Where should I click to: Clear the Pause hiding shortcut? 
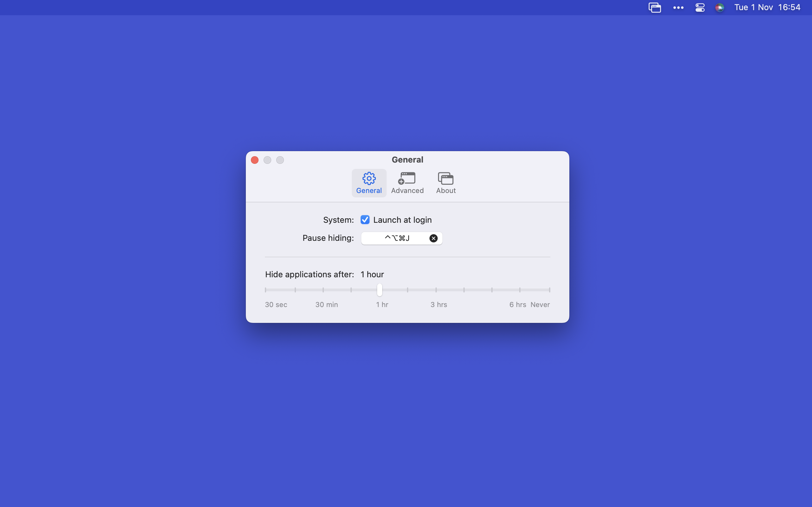coord(433,238)
